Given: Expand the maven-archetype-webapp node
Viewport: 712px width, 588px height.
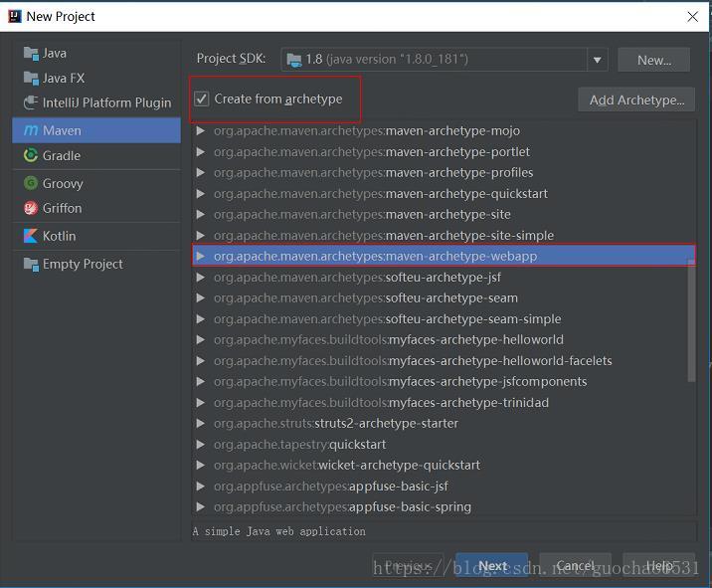Looking at the screenshot, I should click(x=200, y=257).
